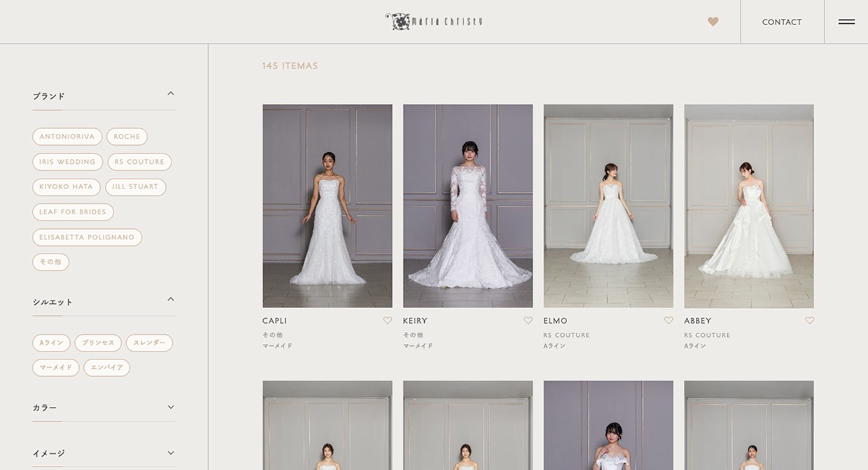Favorite the ELMO dress with its heart
Viewport: 868px width, 470px height.
(x=668, y=321)
